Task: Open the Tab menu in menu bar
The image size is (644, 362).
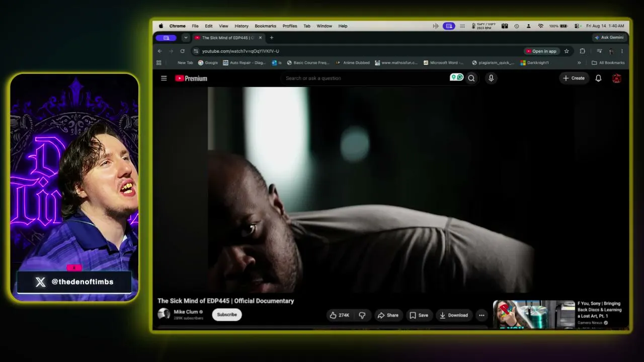Action: click(x=307, y=26)
